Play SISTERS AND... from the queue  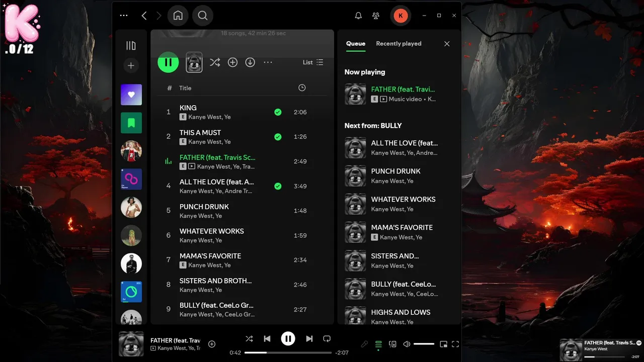click(x=398, y=260)
